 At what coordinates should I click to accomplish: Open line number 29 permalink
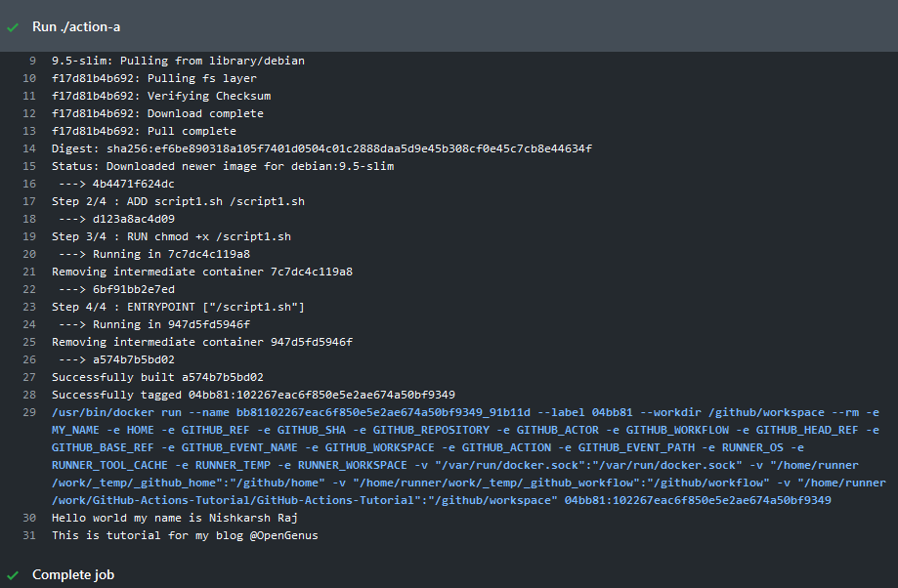[29, 413]
